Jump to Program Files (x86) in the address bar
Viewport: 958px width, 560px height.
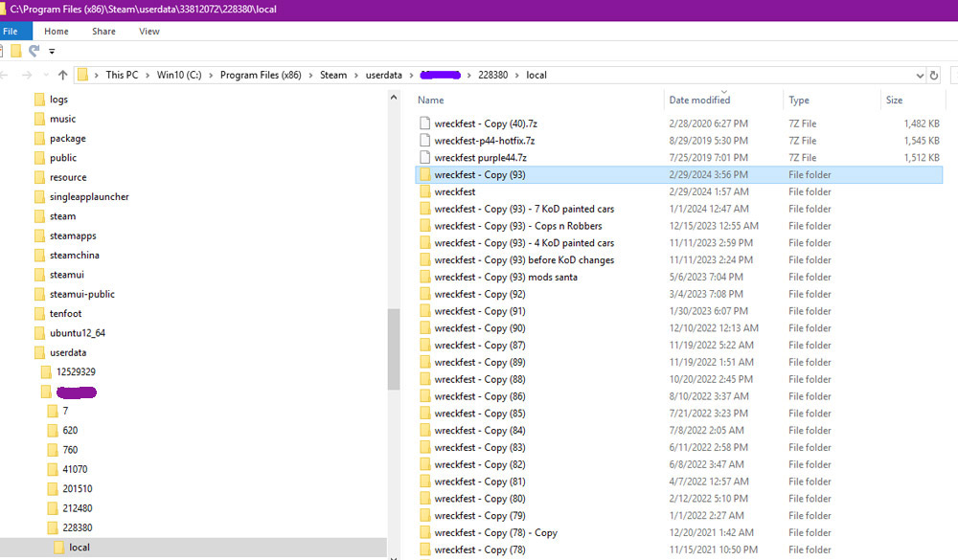(261, 75)
